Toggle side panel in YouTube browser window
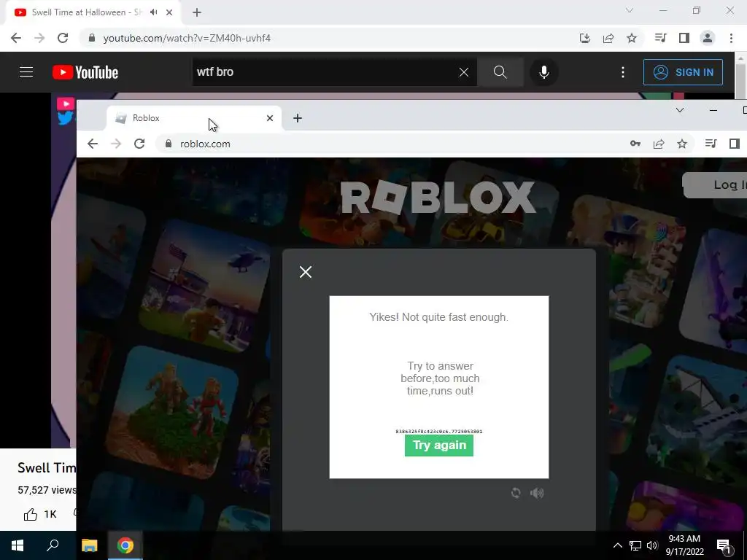The width and height of the screenshot is (747, 560). click(684, 38)
